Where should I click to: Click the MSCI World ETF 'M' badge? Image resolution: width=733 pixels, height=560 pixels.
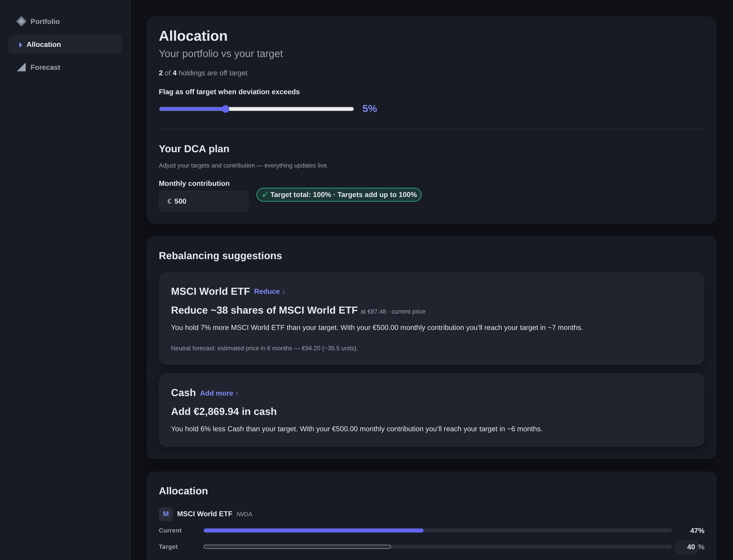point(166,514)
